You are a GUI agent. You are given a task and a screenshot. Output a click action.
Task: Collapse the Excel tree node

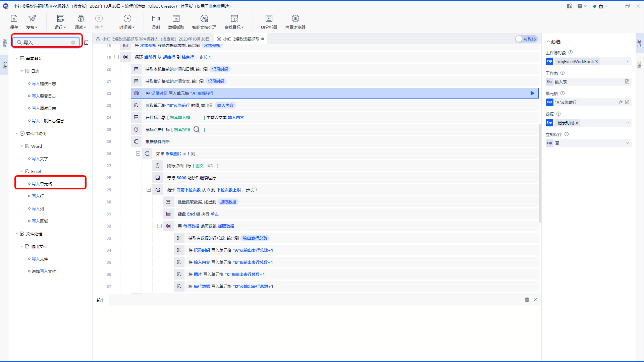pos(22,171)
